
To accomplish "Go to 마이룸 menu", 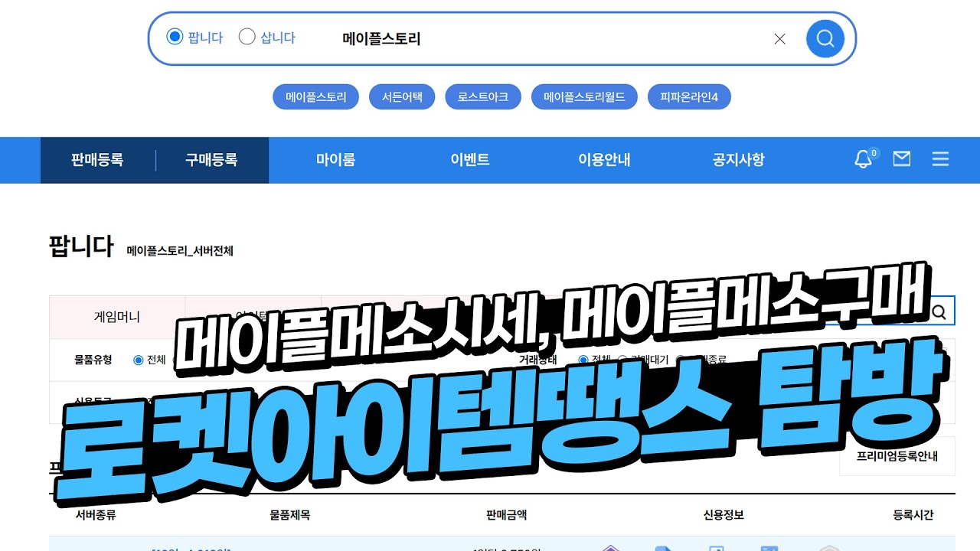I will point(335,160).
